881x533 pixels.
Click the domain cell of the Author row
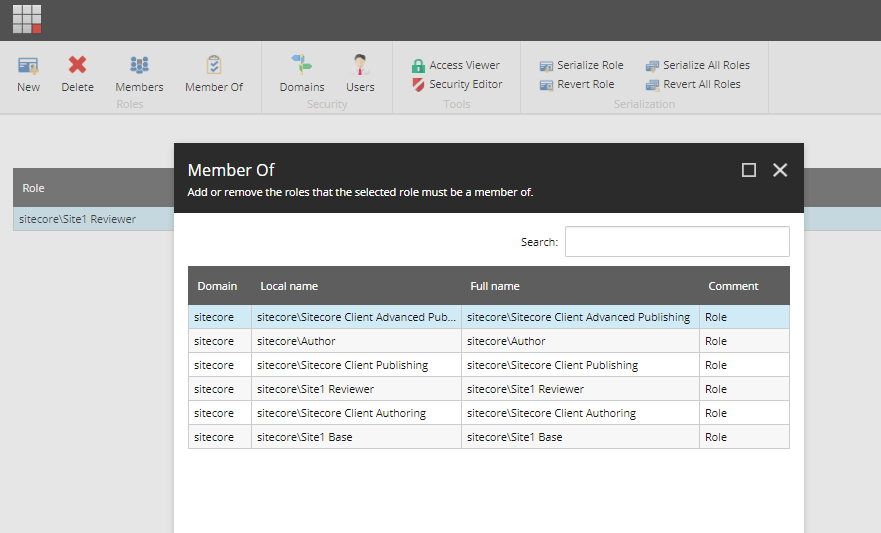coord(220,341)
